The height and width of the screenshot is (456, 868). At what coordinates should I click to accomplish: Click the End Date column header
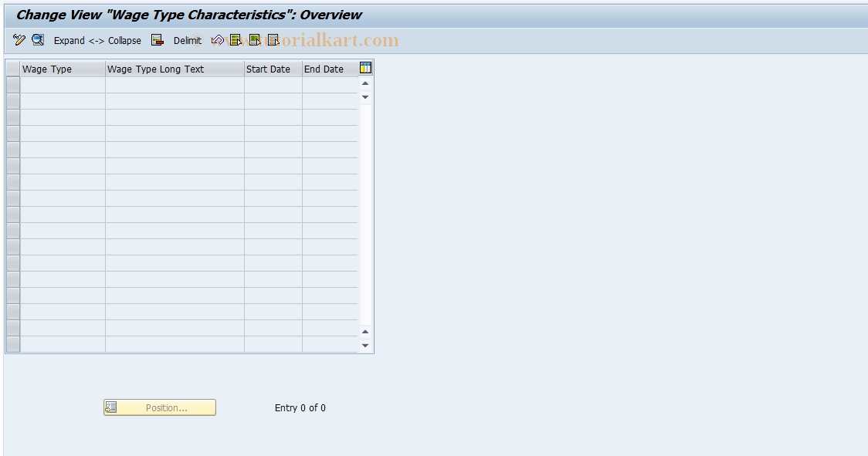(x=330, y=69)
